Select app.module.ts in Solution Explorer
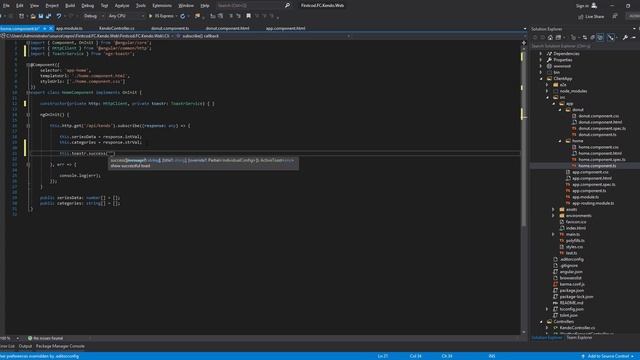Viewport: 640px width, 360px height. pos(585,197)
